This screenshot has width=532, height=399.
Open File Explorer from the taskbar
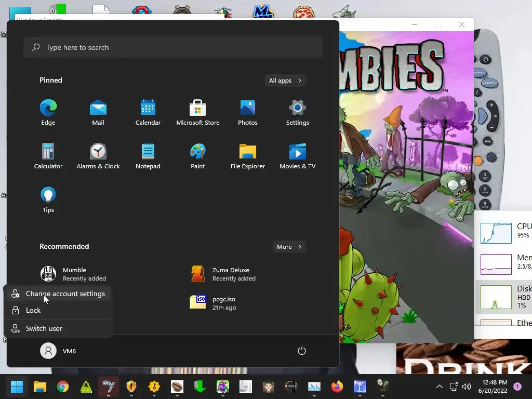(x=39, y=386)
